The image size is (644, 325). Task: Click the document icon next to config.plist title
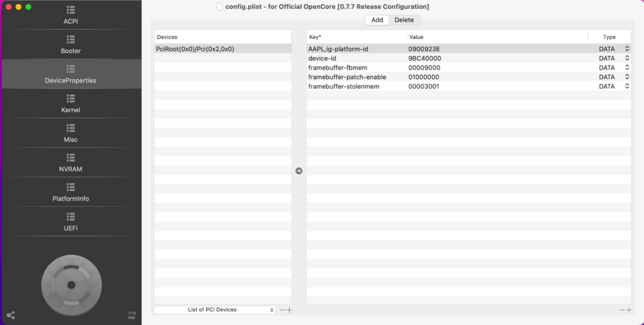219,6
